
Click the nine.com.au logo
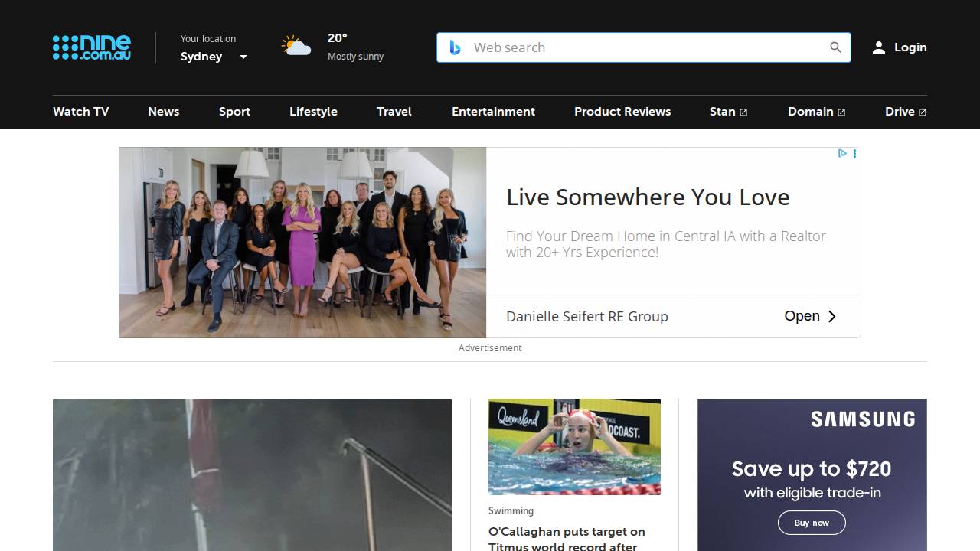[92, 47]
